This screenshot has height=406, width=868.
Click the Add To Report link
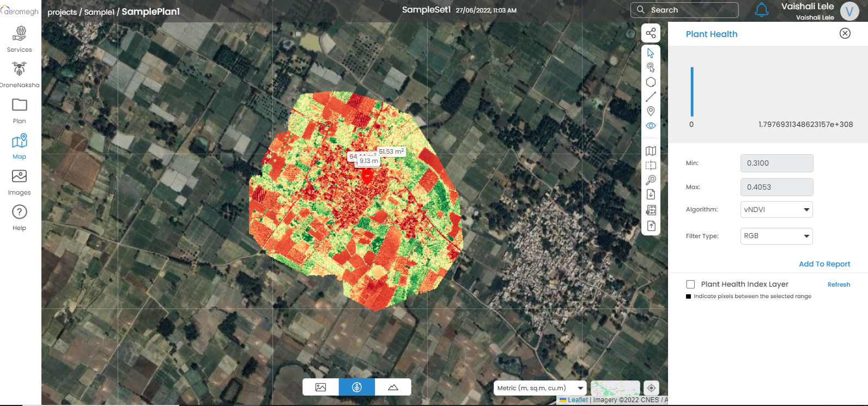(824, 264)
